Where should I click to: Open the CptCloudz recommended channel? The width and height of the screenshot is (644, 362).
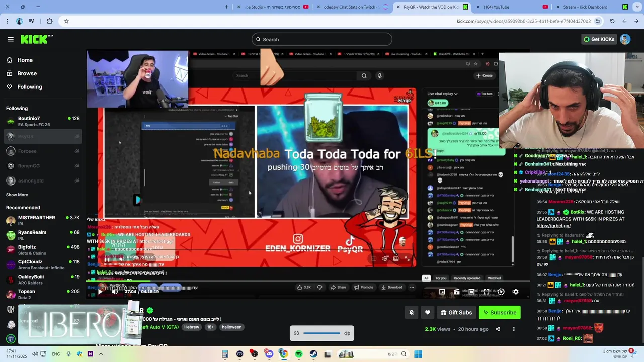pos(43,264)
